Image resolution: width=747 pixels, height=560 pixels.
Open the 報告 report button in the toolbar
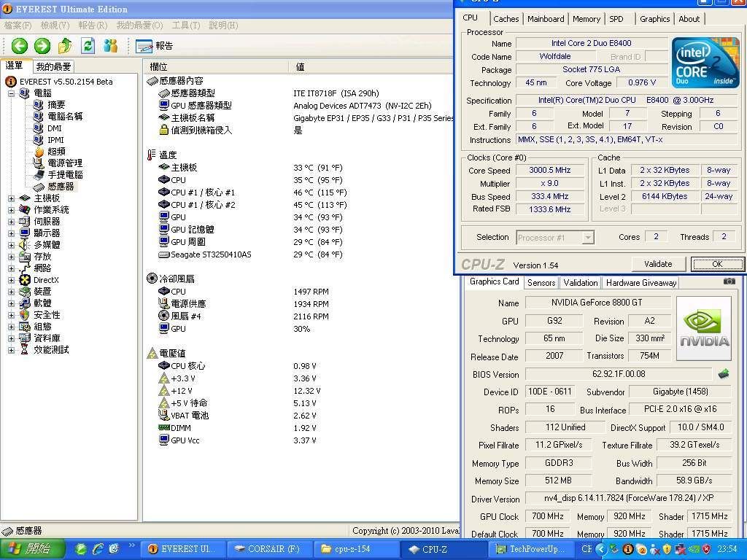tap(154, 46)
